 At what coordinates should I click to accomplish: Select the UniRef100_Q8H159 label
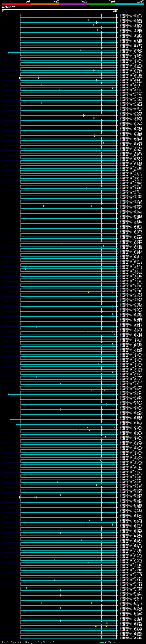131,77
